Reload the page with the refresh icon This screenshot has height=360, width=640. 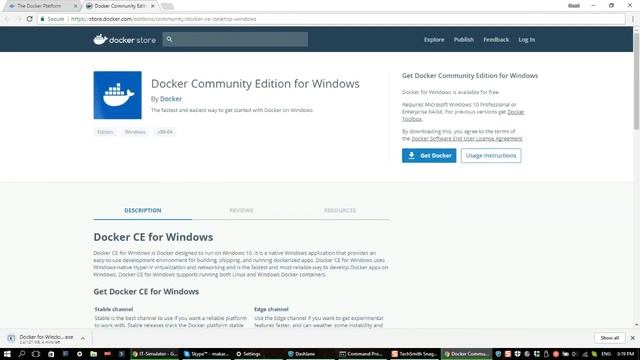coord(29,19)
